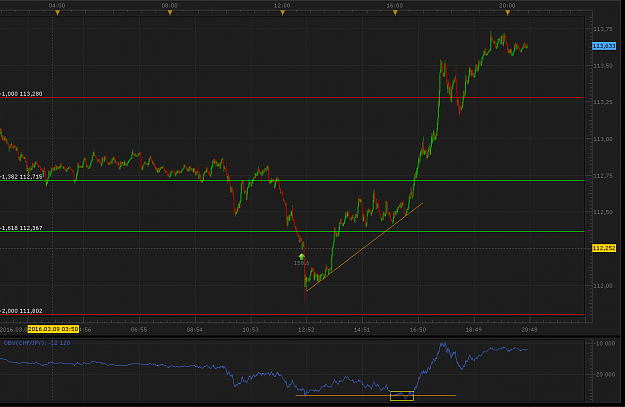
Task: Click the orange triangle marker under 08:00
Action: click(170, 13)
